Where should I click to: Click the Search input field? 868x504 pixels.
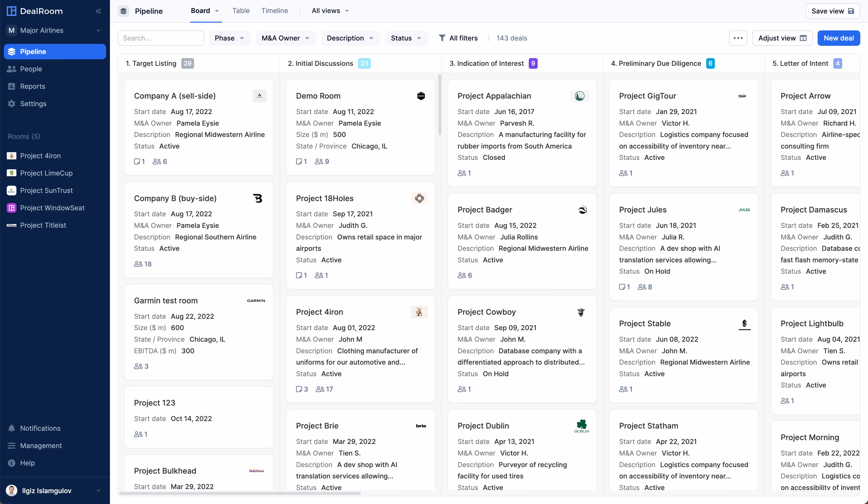pos(161,38)
